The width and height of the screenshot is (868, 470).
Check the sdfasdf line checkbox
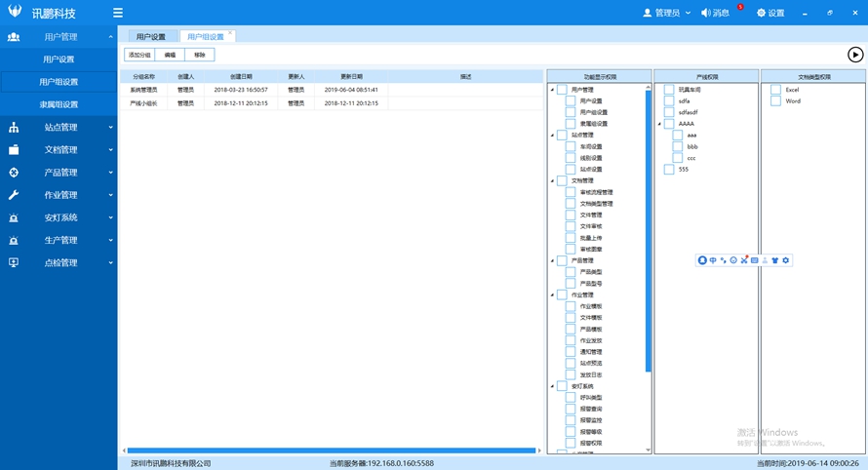(669, 112)
